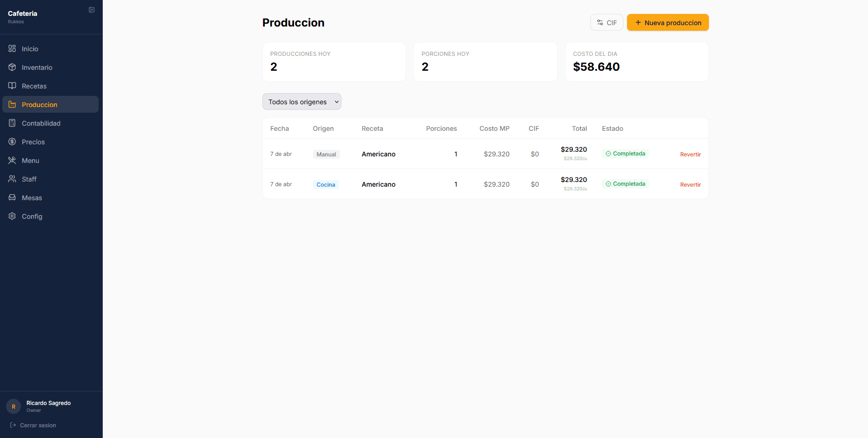Click the Menu utensils icon

click(x=12, y=161)
